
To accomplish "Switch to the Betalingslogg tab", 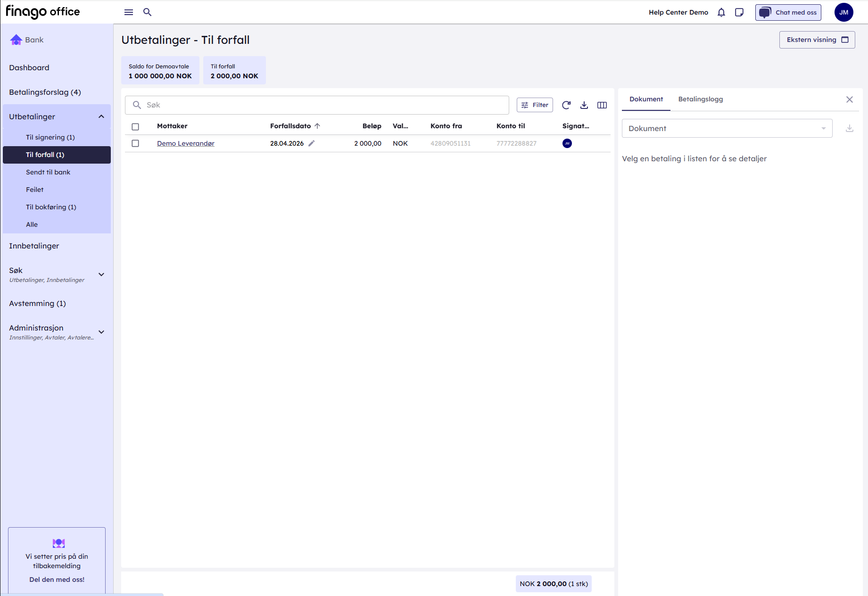I will click(x=700, y=99).
